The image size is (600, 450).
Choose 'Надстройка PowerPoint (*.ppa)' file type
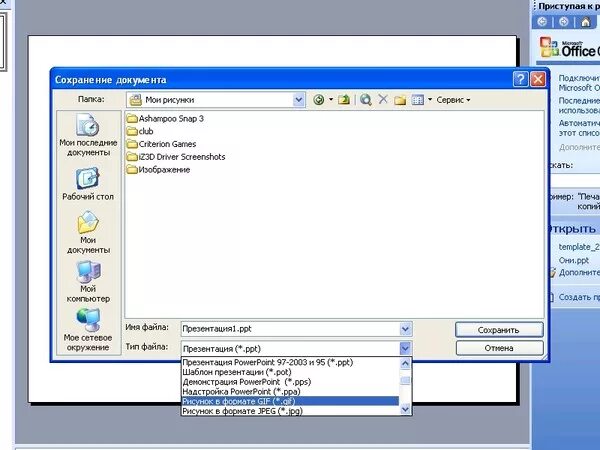[x=290, y=391]
